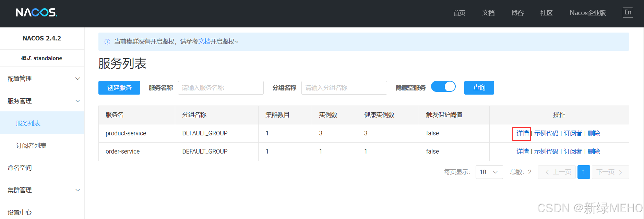This screenshot has height=219, width=644.
Task: Click the info icon in auth notice
Action: coord(107,41)
